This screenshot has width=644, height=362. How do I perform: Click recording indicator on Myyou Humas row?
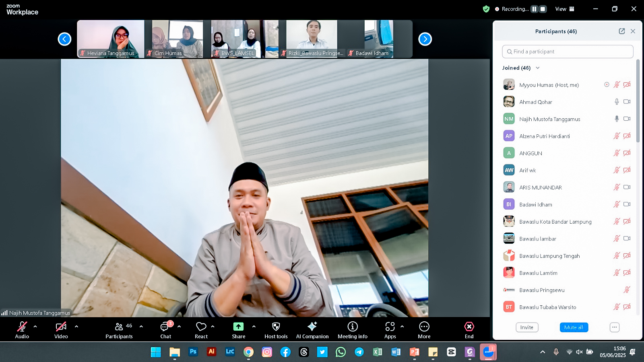[x=607, y=84]
